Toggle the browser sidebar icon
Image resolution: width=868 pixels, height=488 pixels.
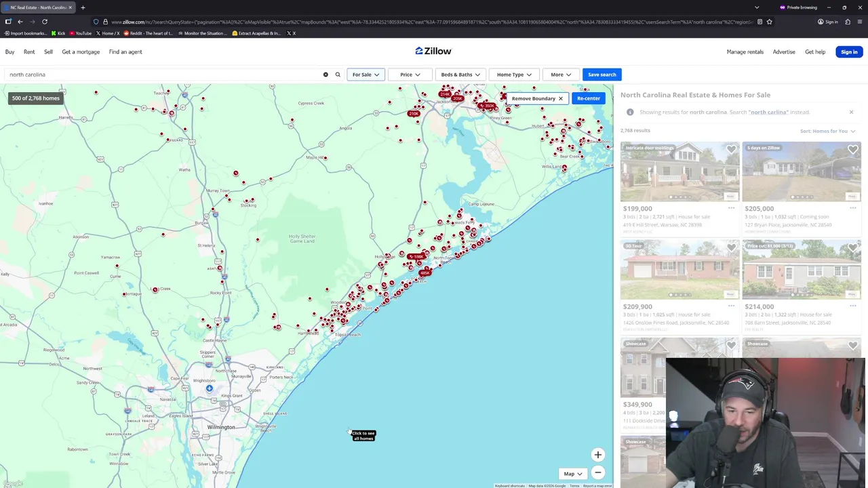pyautogui.click(x=8, y=22)
